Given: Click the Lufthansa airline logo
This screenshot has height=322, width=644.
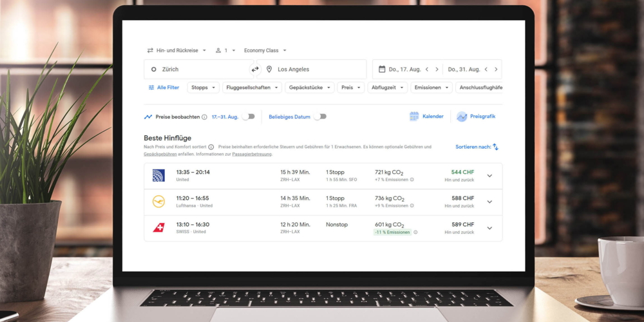Looking at the screenshot, I should tap(158, 202).
